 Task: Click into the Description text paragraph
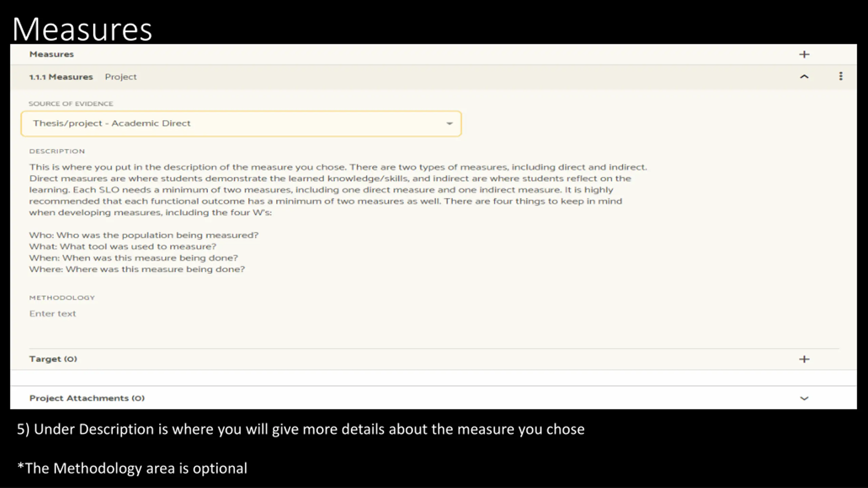click(338, 190)
